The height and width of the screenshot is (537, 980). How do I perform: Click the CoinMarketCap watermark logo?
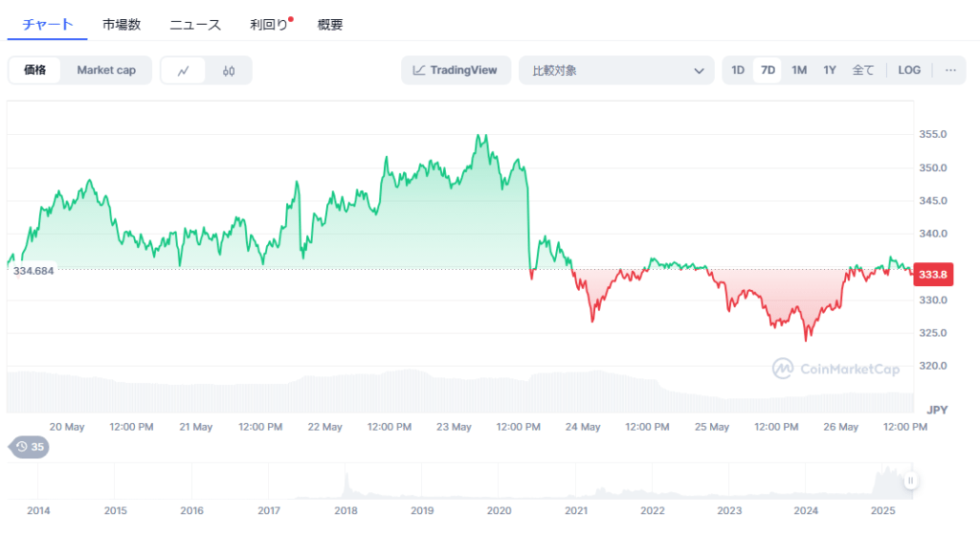point(836,369)
